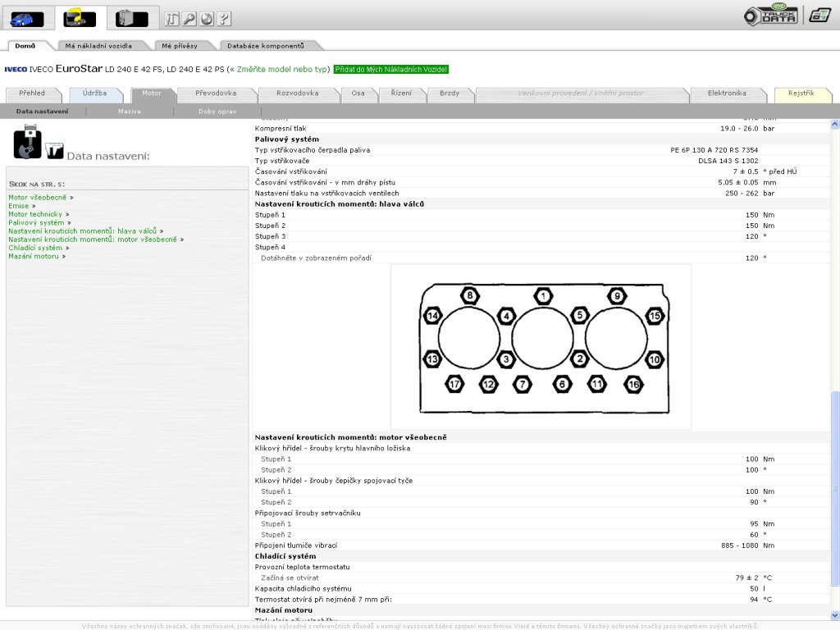
Task: Click the green eT logo at top right
Action: point(819,15)
